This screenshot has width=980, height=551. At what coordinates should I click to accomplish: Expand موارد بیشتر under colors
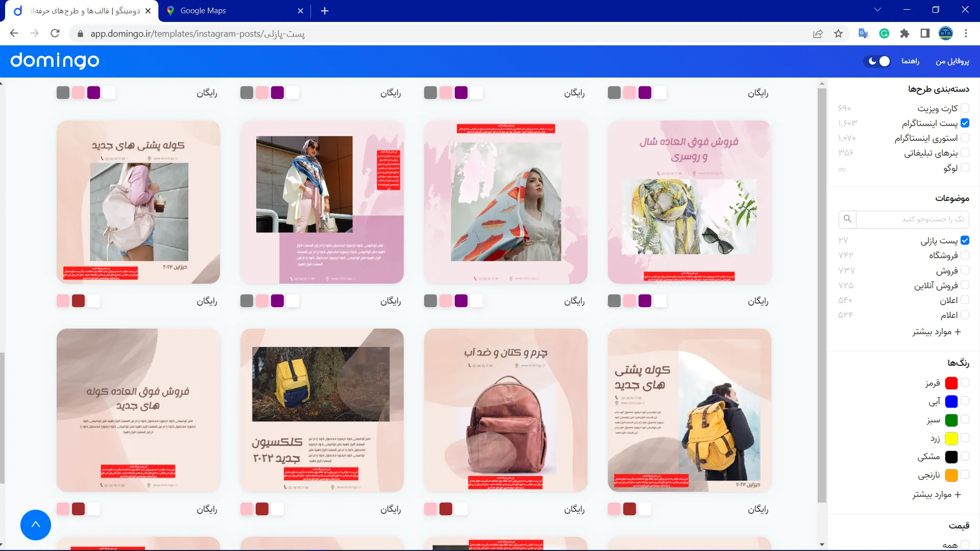tap(937, 494)
